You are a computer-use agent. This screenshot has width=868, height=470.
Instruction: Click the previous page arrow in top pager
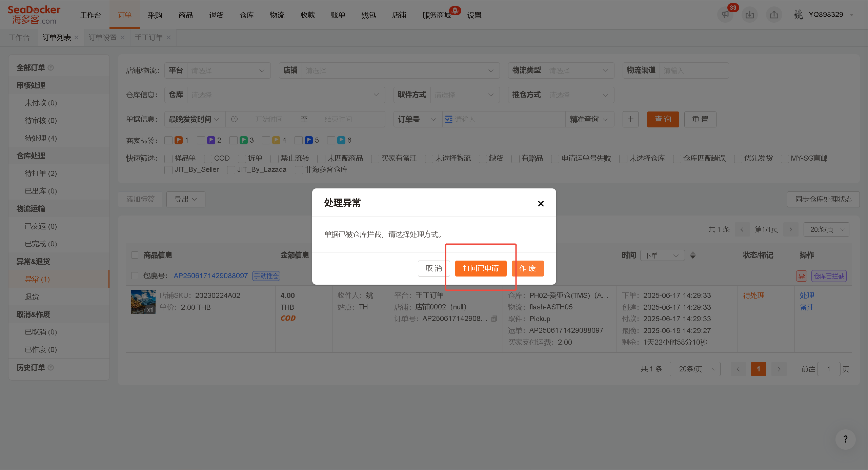pyautogui.click(x=742, y=229)
